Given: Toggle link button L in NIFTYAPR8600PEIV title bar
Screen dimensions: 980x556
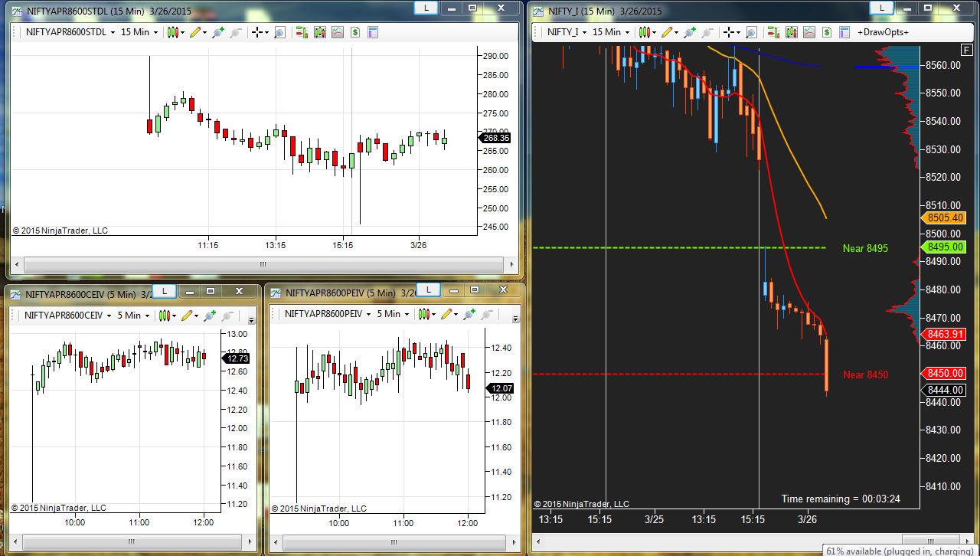Looking at the screenshot, I should [x=429, y=290].
